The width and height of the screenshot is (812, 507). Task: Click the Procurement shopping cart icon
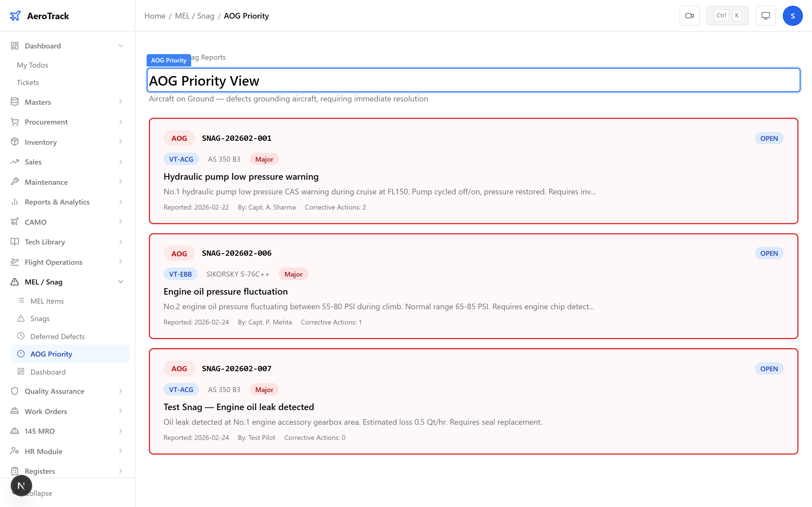pos(15,121)
